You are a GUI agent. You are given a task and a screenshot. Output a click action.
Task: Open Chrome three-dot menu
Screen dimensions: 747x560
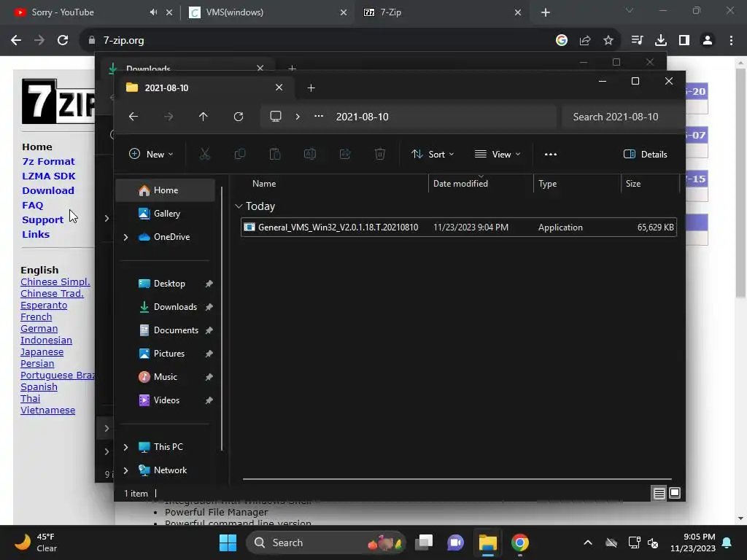click(x=731, y=41)
